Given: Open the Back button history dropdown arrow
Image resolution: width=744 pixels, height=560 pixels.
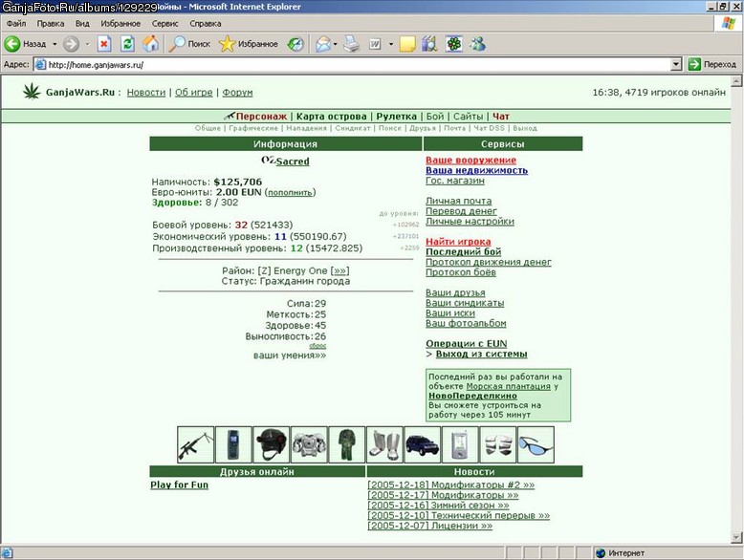Looking at the screenshot, I should click(55, 44).
